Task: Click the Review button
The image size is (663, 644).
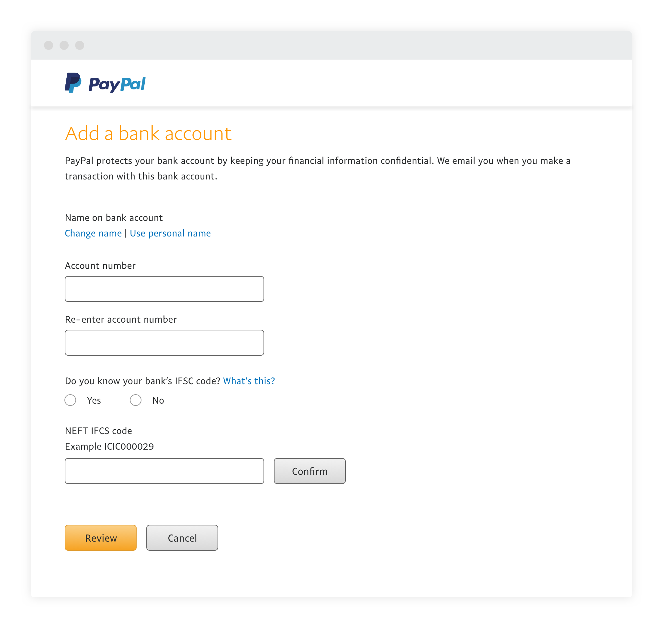Action: pos(101,538)
